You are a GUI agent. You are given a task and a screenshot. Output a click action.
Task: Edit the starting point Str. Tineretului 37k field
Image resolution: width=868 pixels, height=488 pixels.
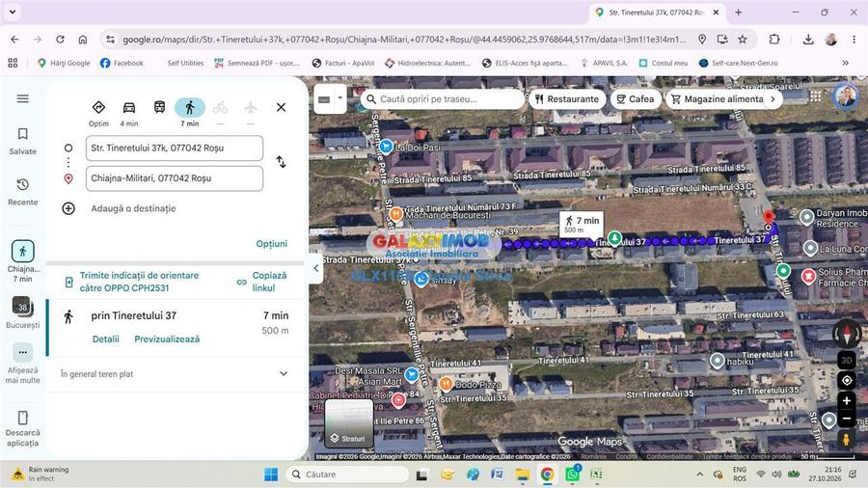coord(175,149)
